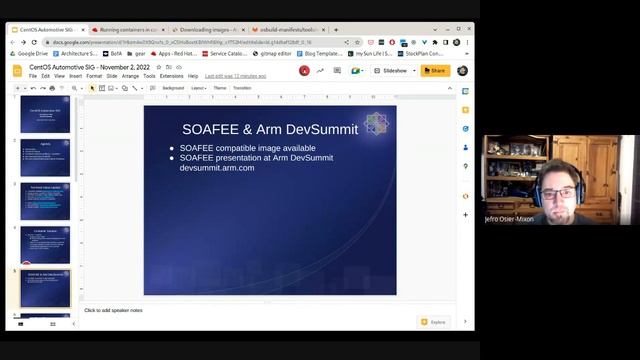Screen dimensions: 640x360
Task: Click the move to folder icon
Action: 169,67
